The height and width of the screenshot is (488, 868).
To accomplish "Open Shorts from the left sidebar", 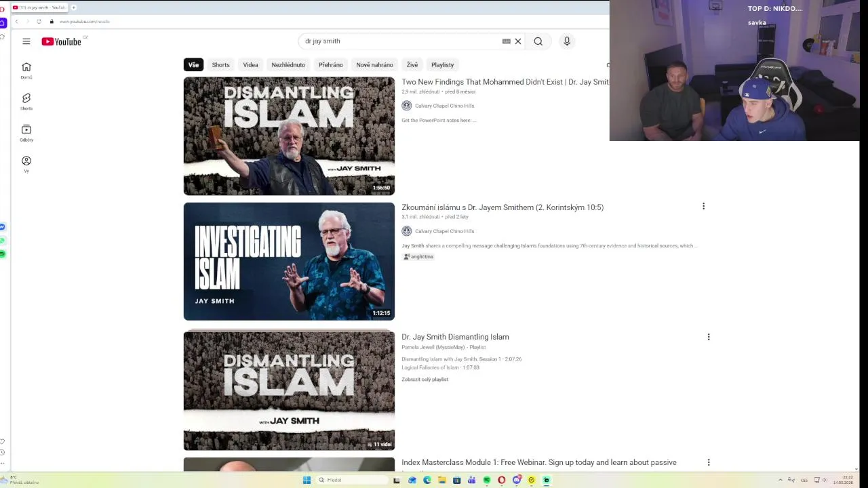I will coord(26,102).
